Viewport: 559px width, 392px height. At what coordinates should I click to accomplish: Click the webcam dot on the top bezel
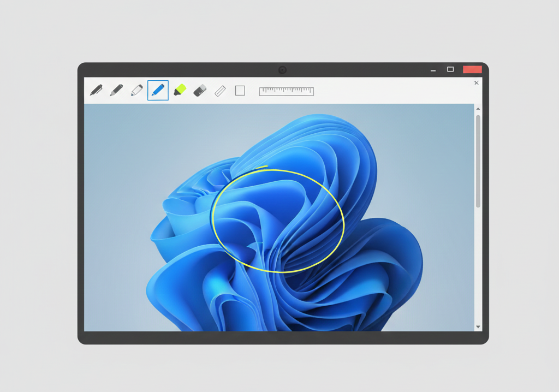283,69
